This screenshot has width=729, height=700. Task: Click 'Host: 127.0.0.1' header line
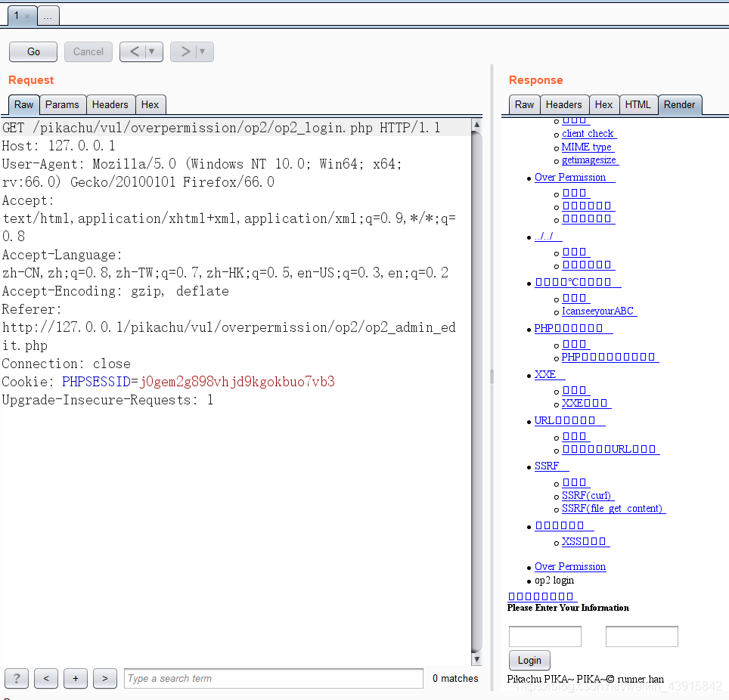click(x=58, y=146)
